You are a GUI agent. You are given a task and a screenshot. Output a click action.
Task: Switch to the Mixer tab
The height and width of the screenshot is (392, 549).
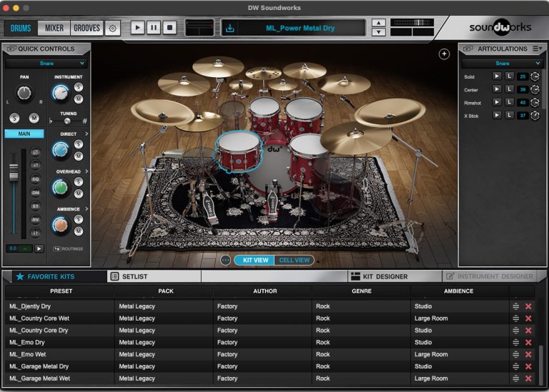[54, 28]
